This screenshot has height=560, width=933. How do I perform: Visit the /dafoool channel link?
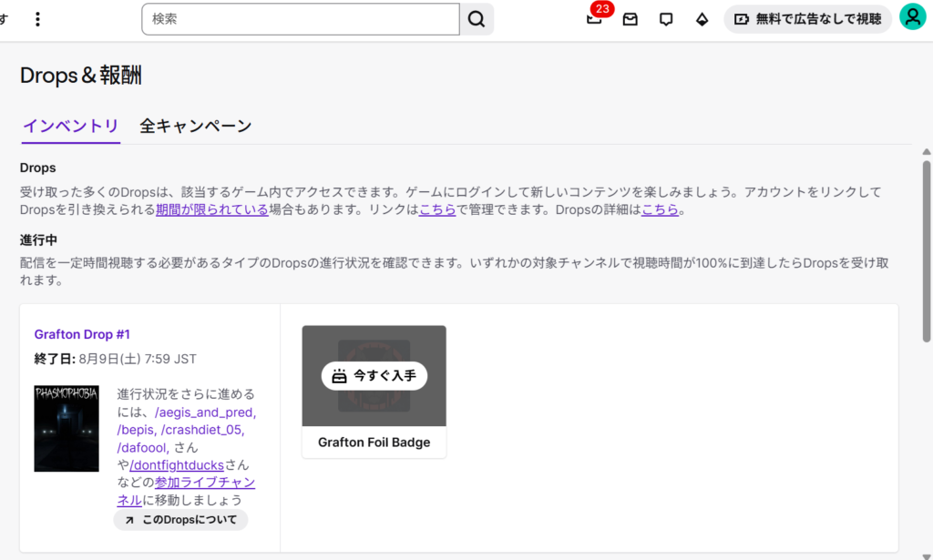pos(143,447)
